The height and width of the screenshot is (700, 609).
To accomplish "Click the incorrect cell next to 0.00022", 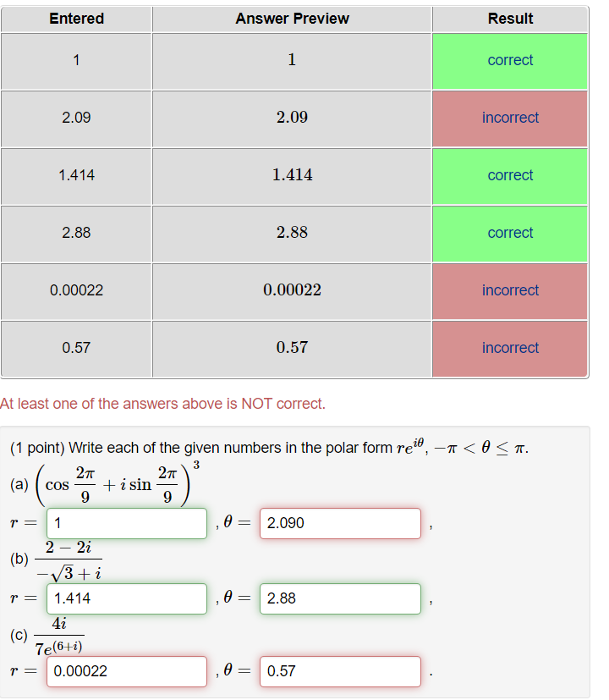I will [509, 290].
